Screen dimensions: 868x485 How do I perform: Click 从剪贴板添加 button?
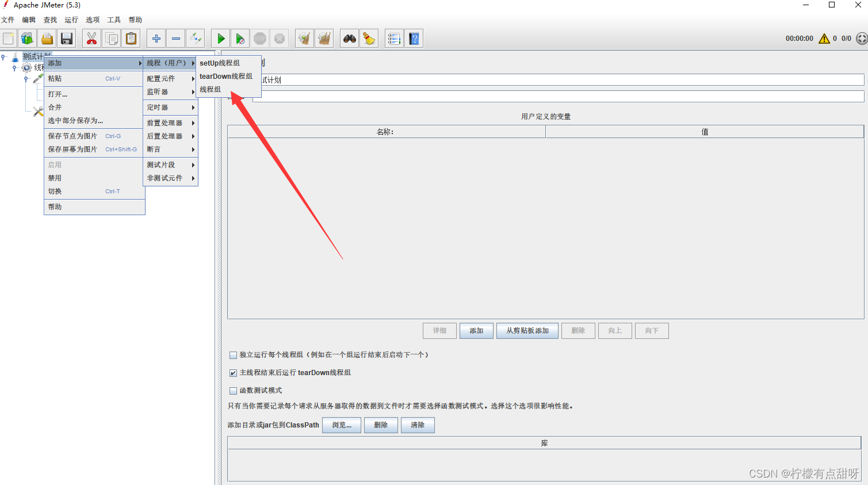[x=527, y=331]
